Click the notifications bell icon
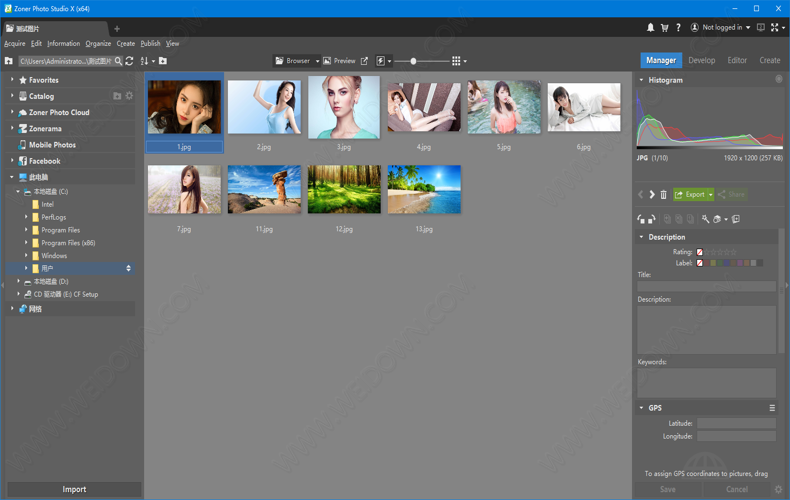The width and height of the screenshot is (790, 500). [x=650, y=28]
